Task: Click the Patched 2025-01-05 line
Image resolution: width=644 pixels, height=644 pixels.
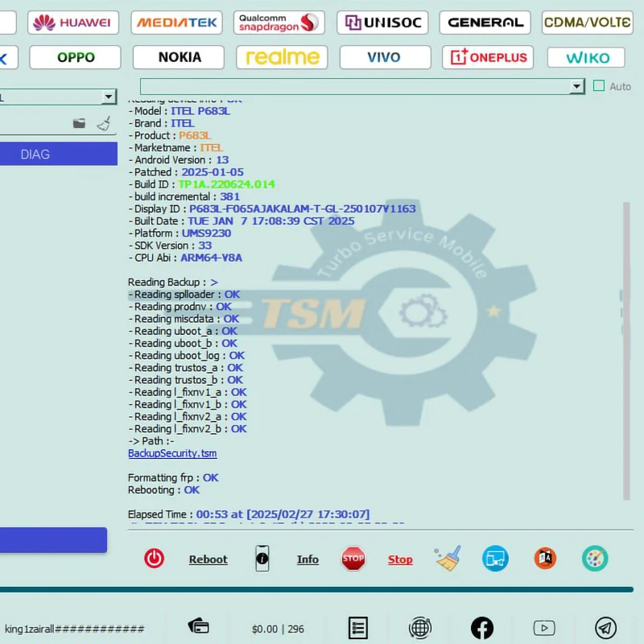Action: click(186, 172)
